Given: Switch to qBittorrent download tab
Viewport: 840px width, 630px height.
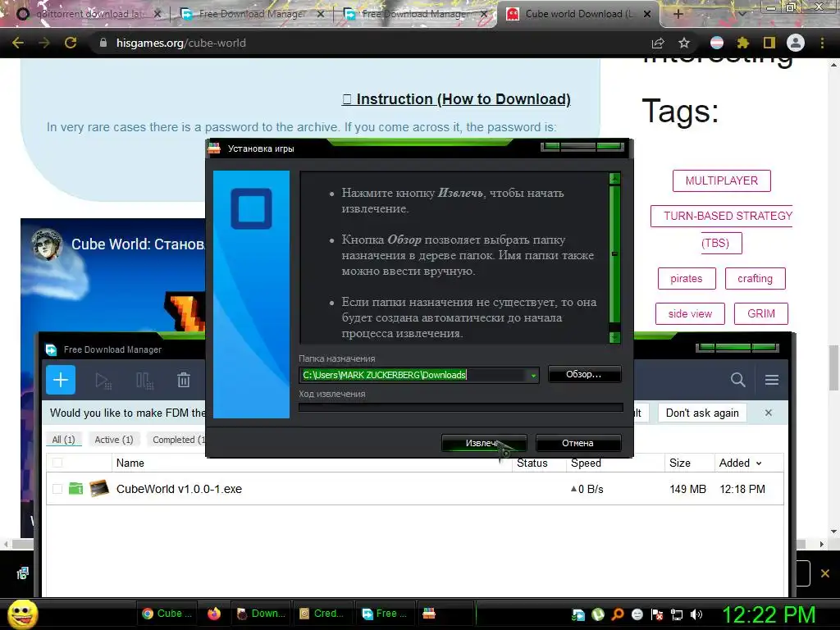Looking at the screenshot, I should tap(89, 14).
